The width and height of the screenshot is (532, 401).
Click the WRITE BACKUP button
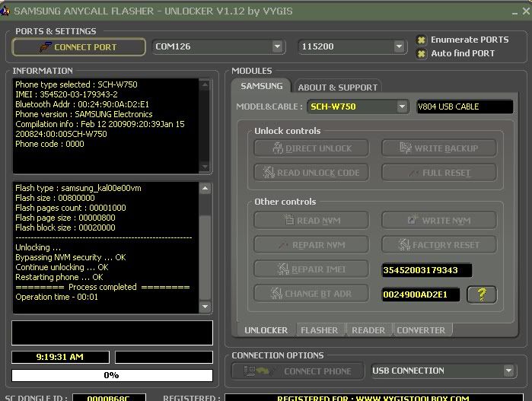tap(439, 148)
